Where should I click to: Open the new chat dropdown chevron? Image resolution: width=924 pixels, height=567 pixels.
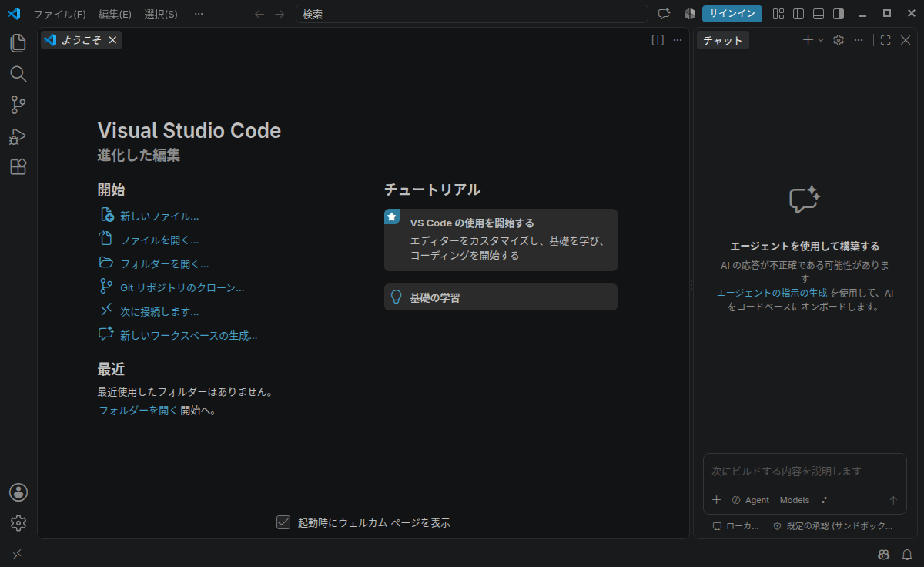pos(821,40)
